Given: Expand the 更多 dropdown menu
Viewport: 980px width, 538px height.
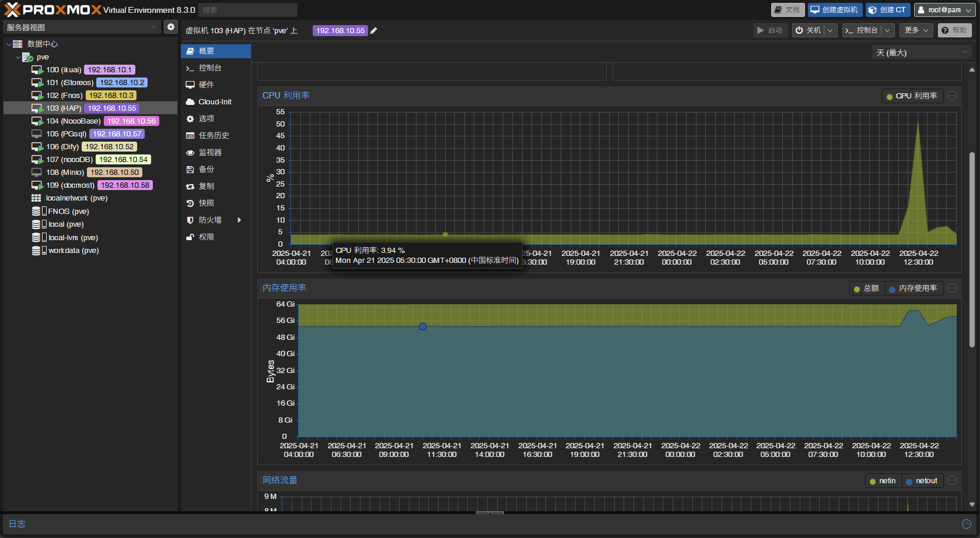Looking at the screenshot, I should (x=916, y=30).
